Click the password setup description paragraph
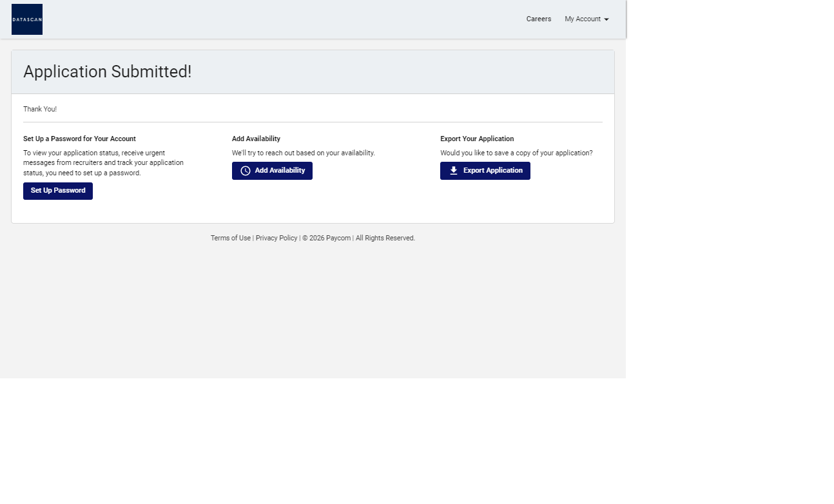834x504 pixels. tap(103, 163)
